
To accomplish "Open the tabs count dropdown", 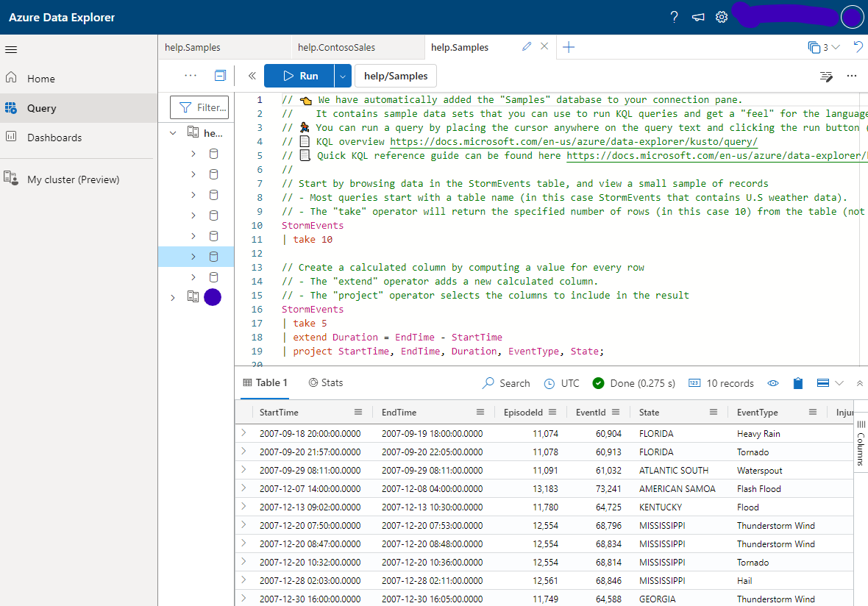I will point(824,48).
